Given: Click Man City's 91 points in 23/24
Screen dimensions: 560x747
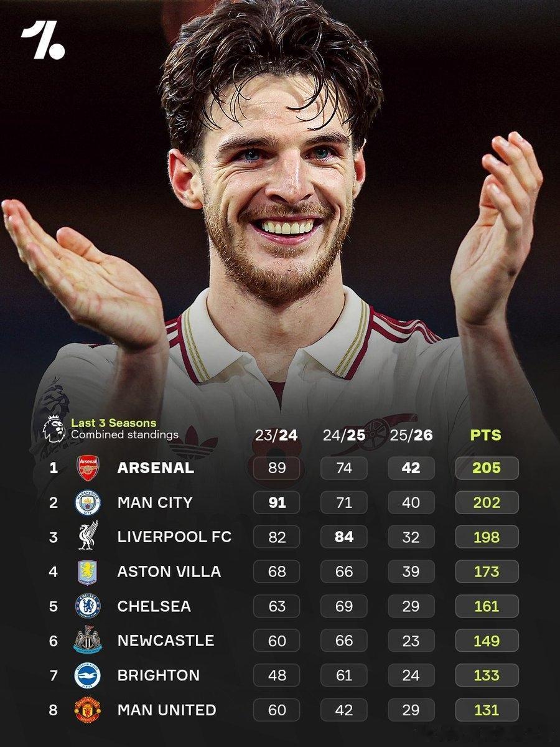Looking at the screenshot, I should click(277, 502).
